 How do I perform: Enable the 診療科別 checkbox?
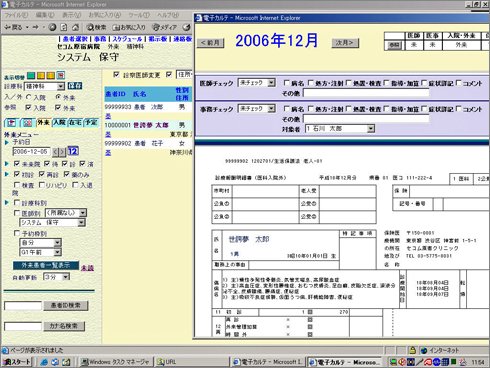pyautogui.click(x=17, y=202)
